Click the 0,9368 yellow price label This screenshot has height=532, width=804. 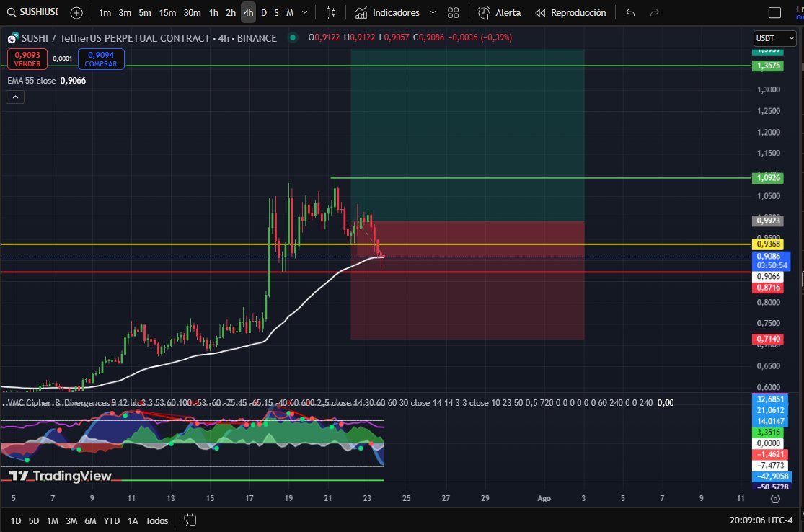(768, 244)
